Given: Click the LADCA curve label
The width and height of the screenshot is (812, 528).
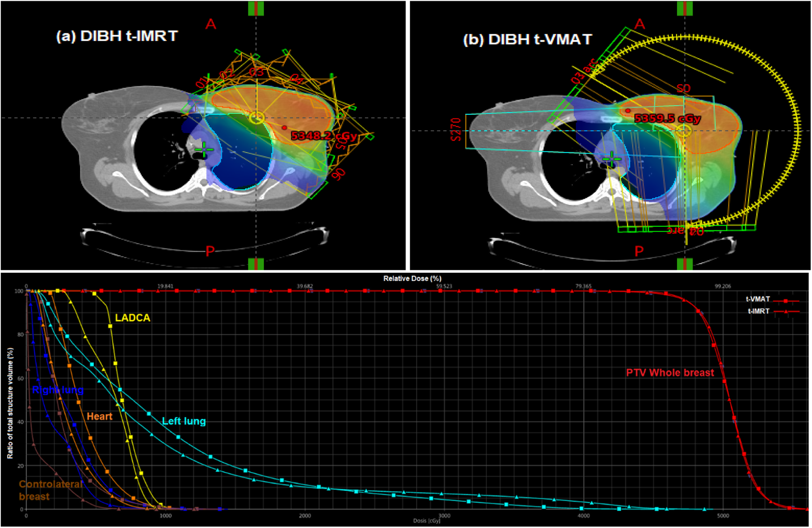Looking at the screenshot, I should pyautogui.click(x=133, y=318).
